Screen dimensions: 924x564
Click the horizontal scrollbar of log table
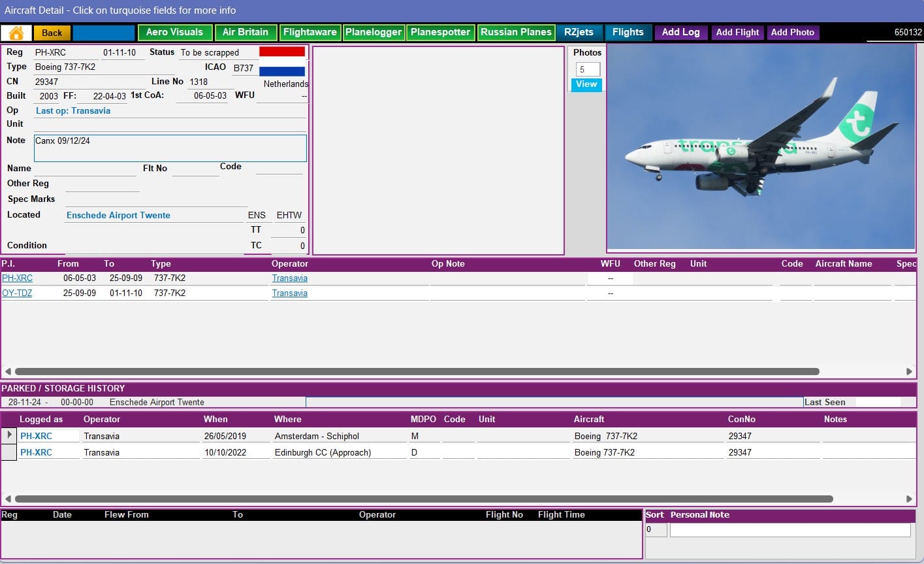423,499
